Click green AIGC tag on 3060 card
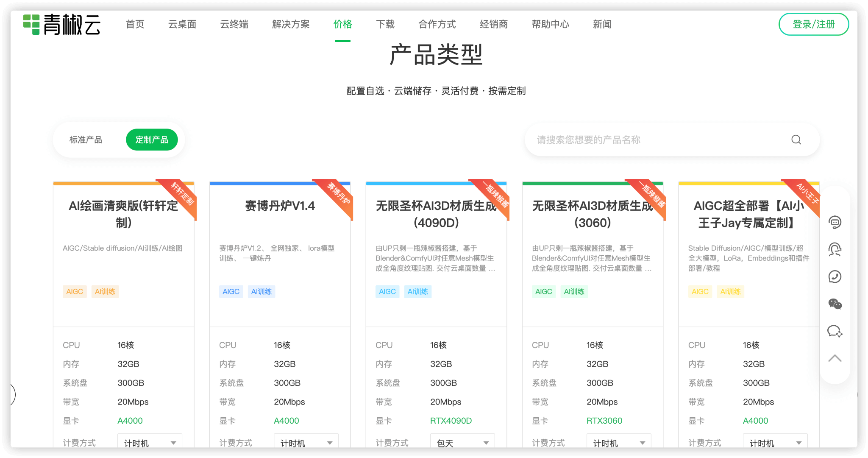 coord(544,291)
